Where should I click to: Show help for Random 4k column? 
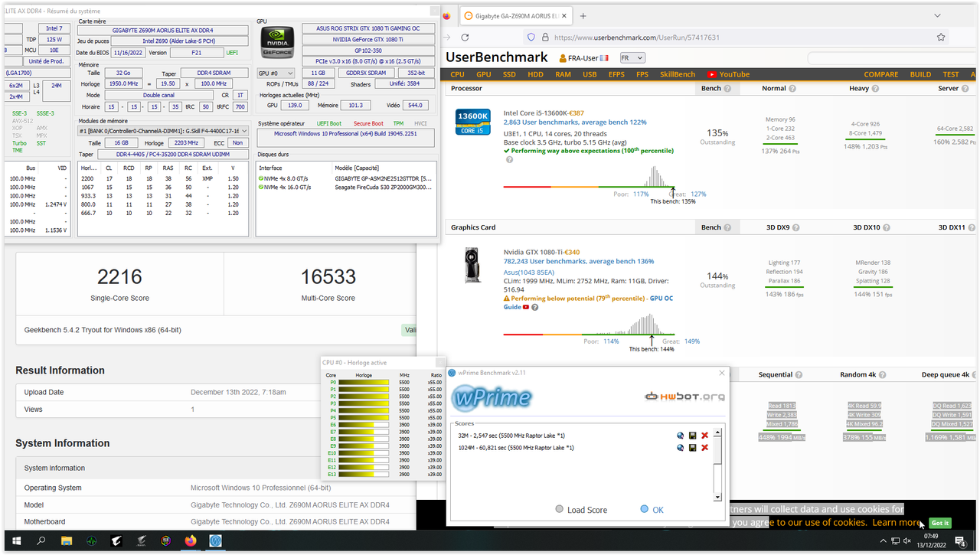pyautogui.click(x=883, y=374)
